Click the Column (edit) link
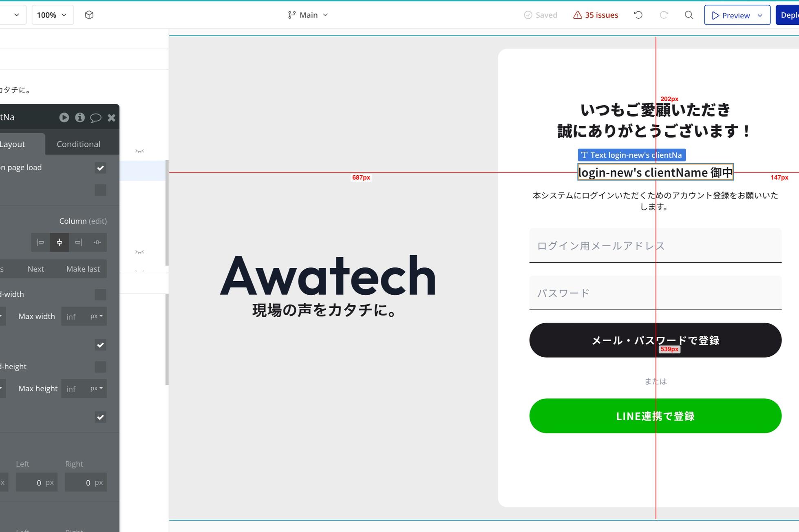The width and height of the screenshot is (799, 532). [x=83, y=221]
